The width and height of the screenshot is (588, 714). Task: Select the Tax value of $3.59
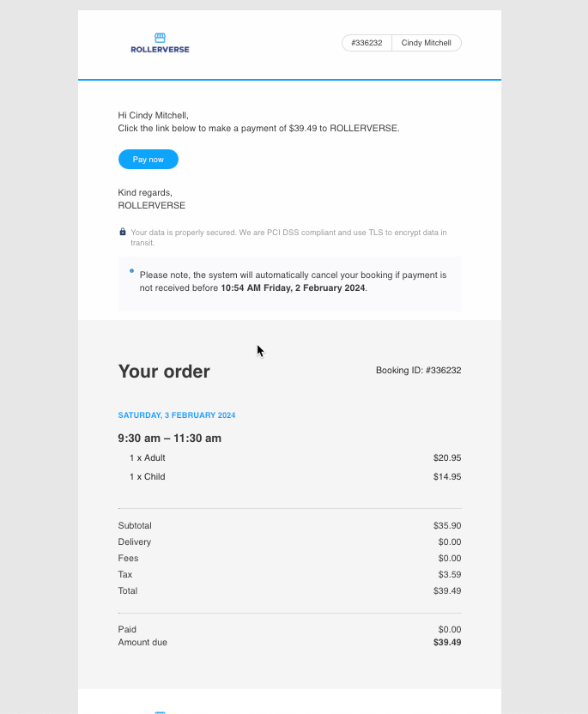coord(450,574)
